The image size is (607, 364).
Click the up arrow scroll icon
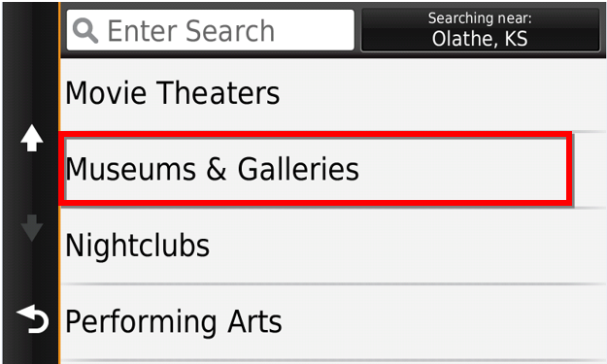coord(32,138)
